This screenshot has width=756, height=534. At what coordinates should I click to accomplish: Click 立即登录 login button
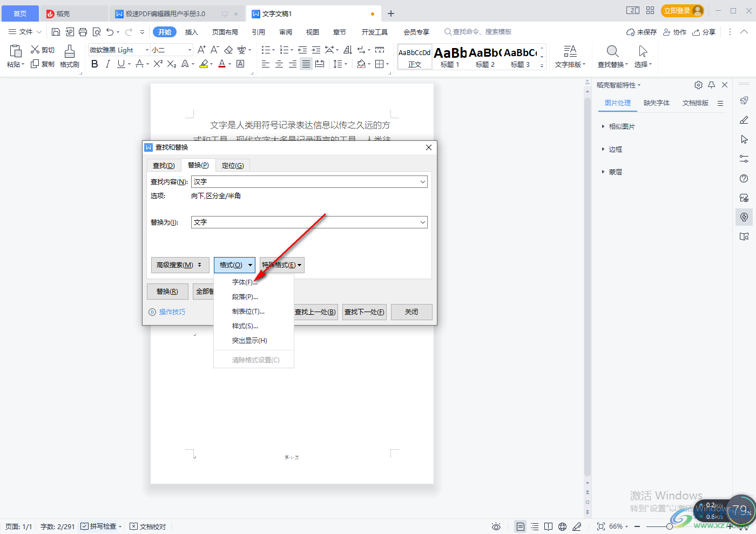683,11
